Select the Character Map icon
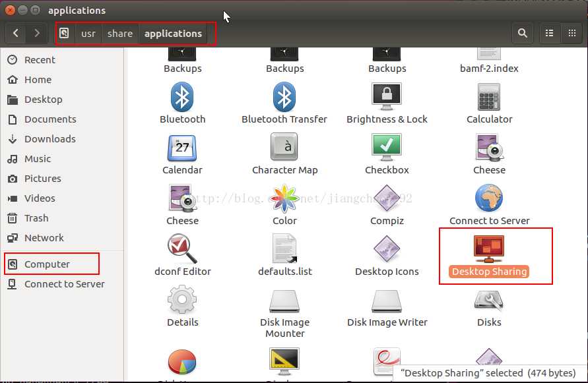 pos(284,146)
